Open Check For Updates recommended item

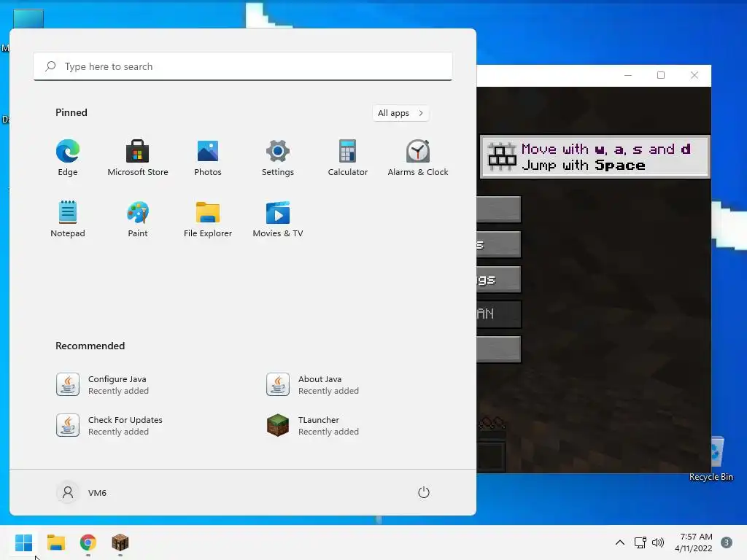click(x=109, y=425)
